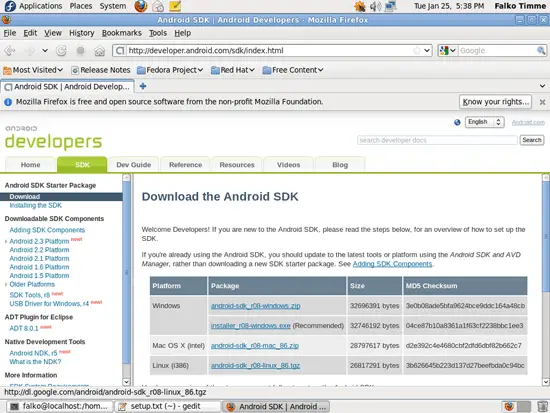Open the History menu
The height and width of the screenshot is (413, 550).
coord(82,33)
